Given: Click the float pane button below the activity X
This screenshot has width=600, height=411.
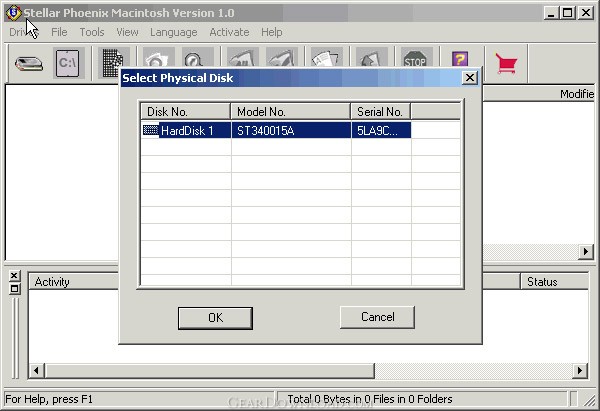Looking at the screenshot, I should pyautogui.click(x=14, y=289).
